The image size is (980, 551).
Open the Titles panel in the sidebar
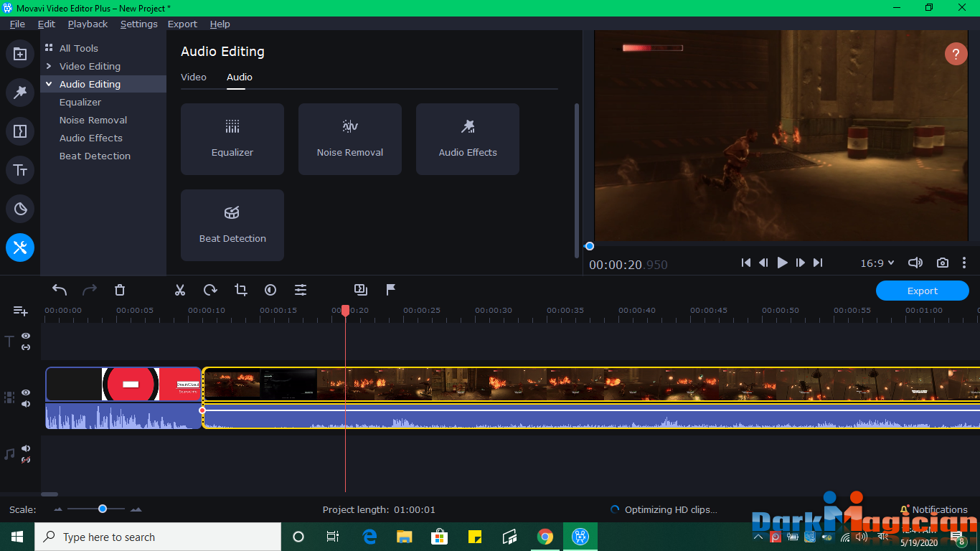[20, 170]
